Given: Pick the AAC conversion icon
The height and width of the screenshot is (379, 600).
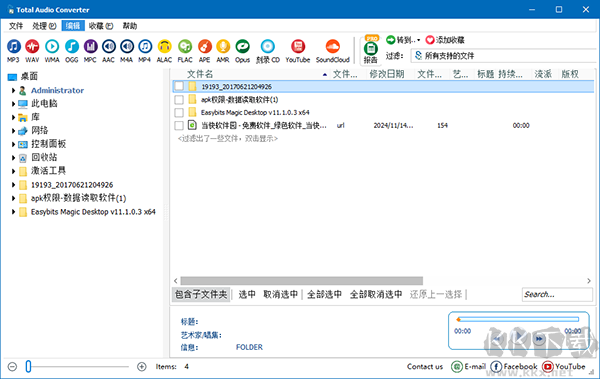Looking at the screenshot, I should click(x=109, y=47).
